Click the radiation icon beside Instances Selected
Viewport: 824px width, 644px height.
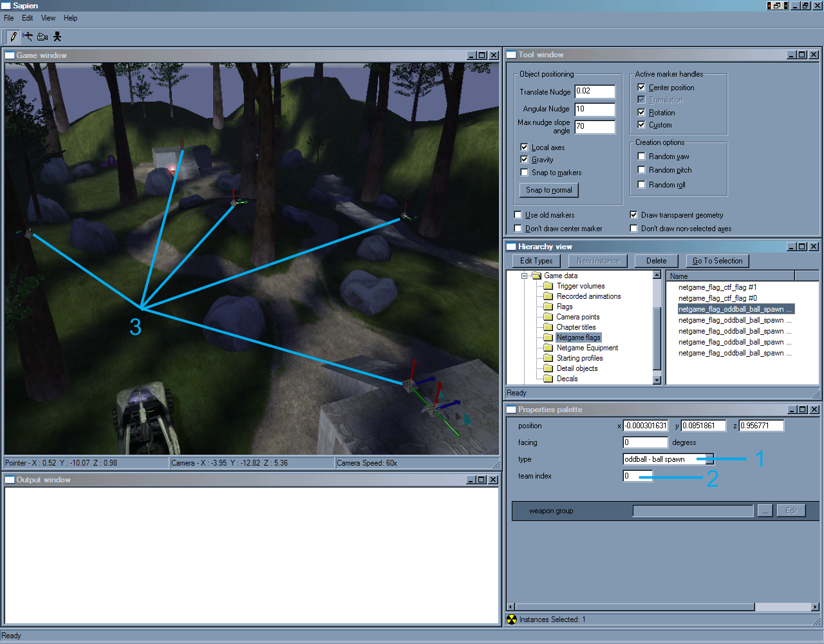tap(512, 620)
